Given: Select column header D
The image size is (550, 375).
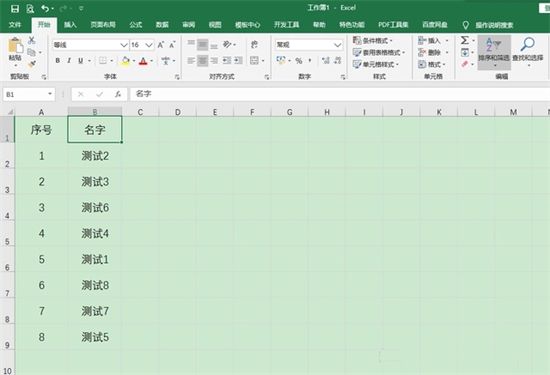Looking at the screenshot, I should (177, 112).
